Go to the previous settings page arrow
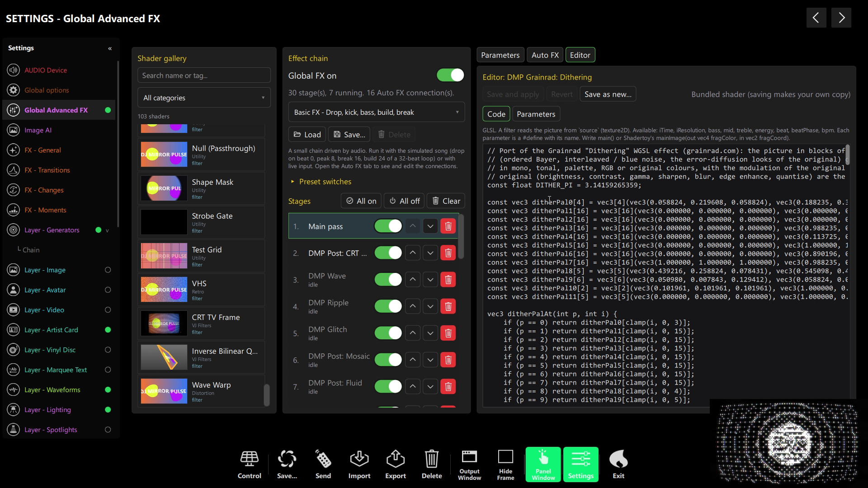The image size is (868, 488). coord(816,18)
